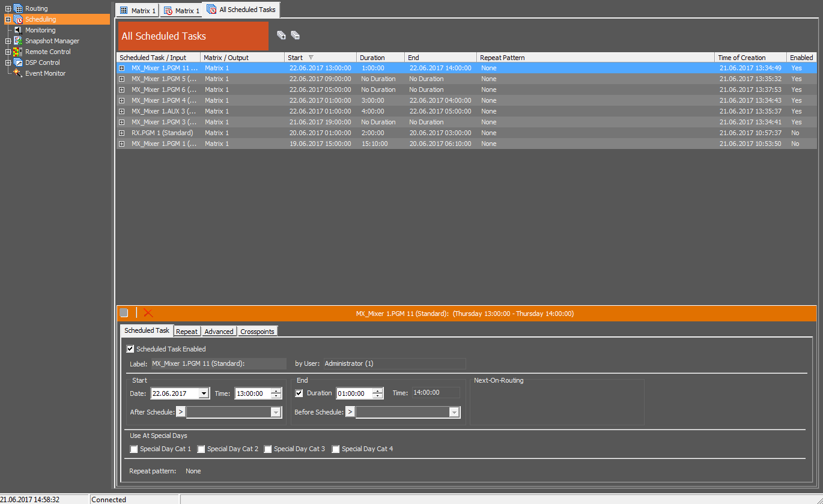Uncheck the Duration checkbox
This screenshot has height=504, width=823.
(299, 393)
